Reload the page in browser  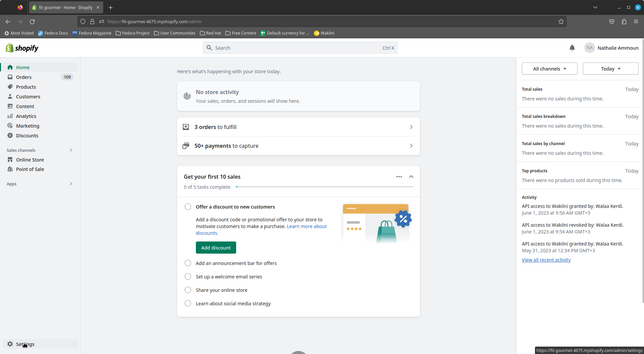pyautogui.click(x=32, y=21)
